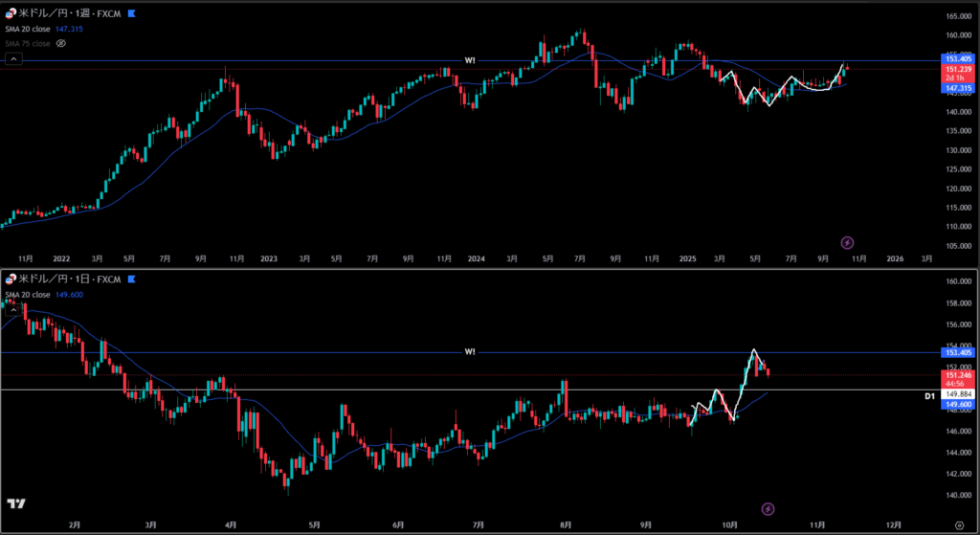The image size is (980, 535).
Task: Click the USD/JPY currency icon on the weekly chart
Action: (x=11, y=15)
